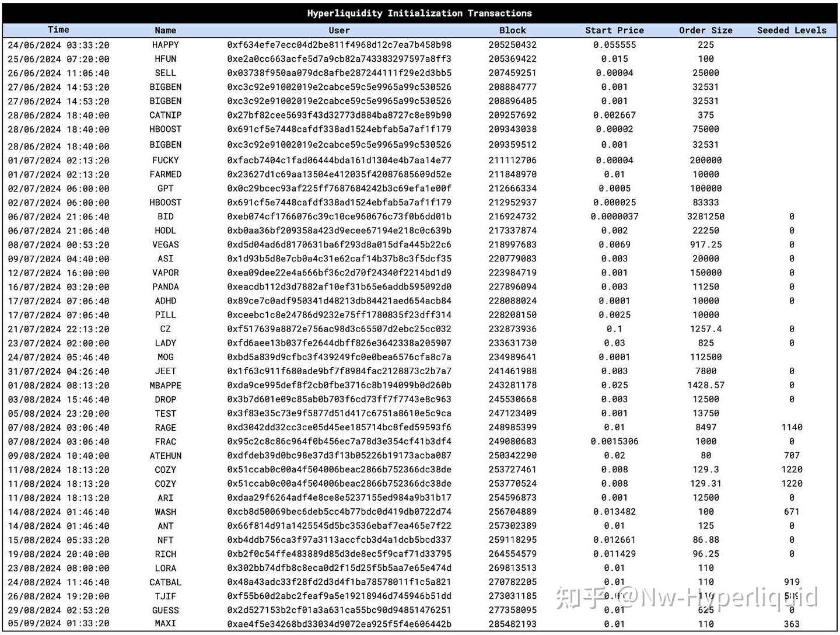Click seeded levels value 1140
The height and width of the screenshot is (635, 840).
792,428
